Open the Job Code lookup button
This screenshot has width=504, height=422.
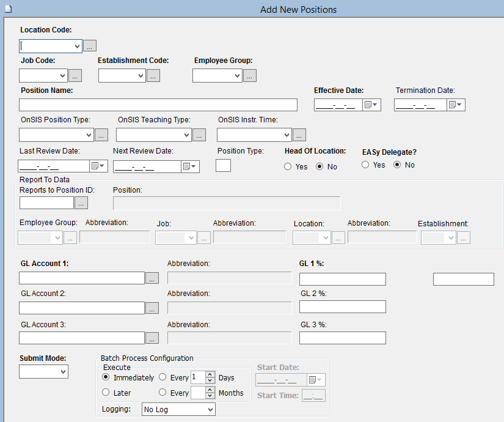(75, 76)
